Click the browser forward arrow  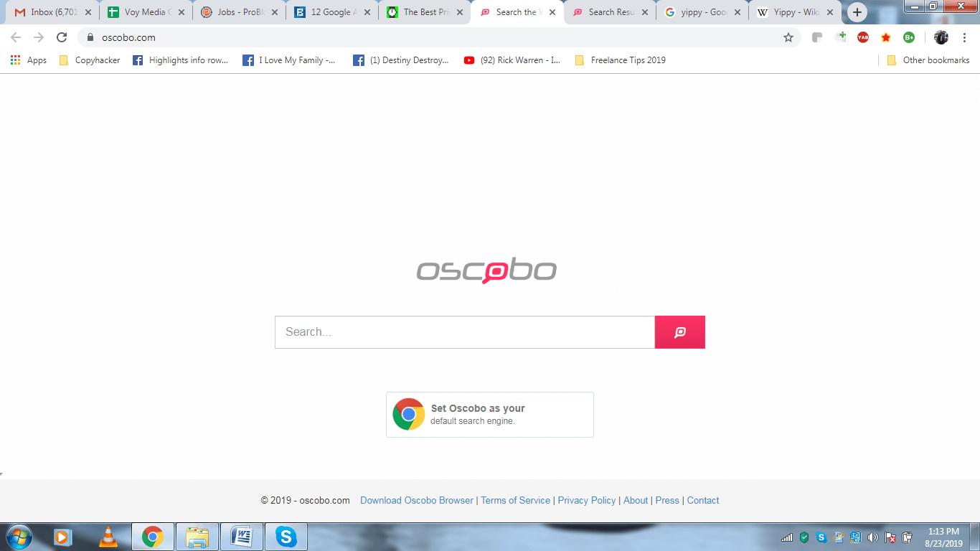click(x=39, y=37)
